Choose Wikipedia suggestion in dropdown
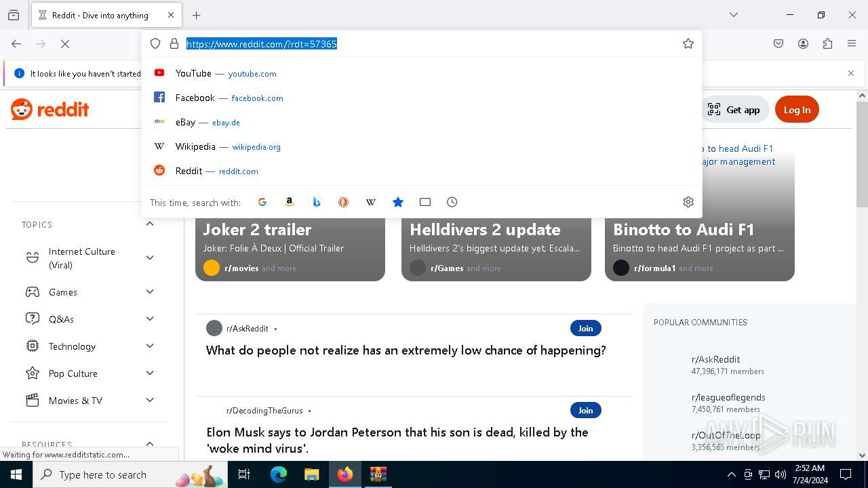868x488 pixels. 422,146
